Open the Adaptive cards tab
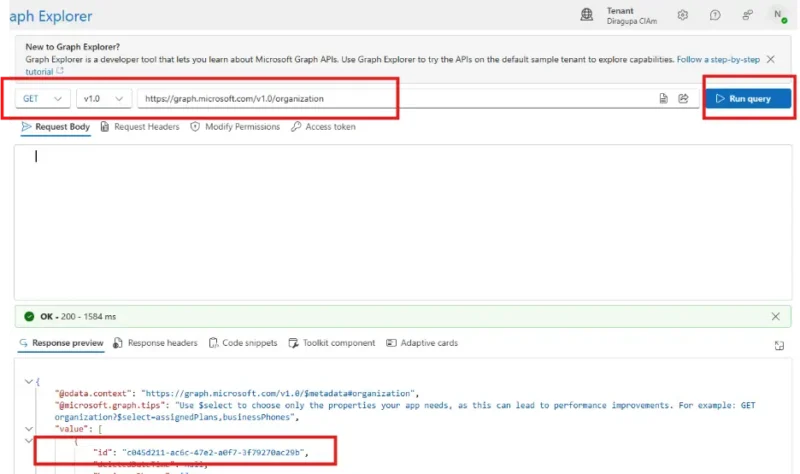Image resolution: width=800 pixels, height=474 pixels. point(422,343)
